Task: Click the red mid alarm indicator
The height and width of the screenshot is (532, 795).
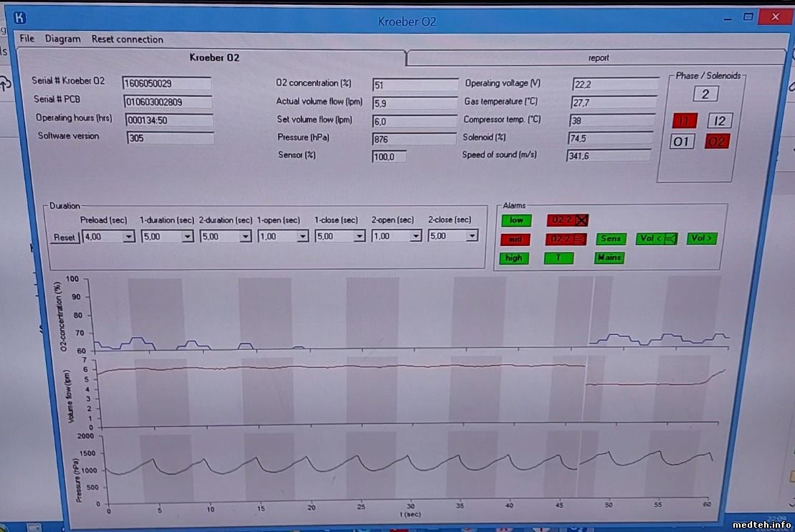Action: tap(515, 239)
